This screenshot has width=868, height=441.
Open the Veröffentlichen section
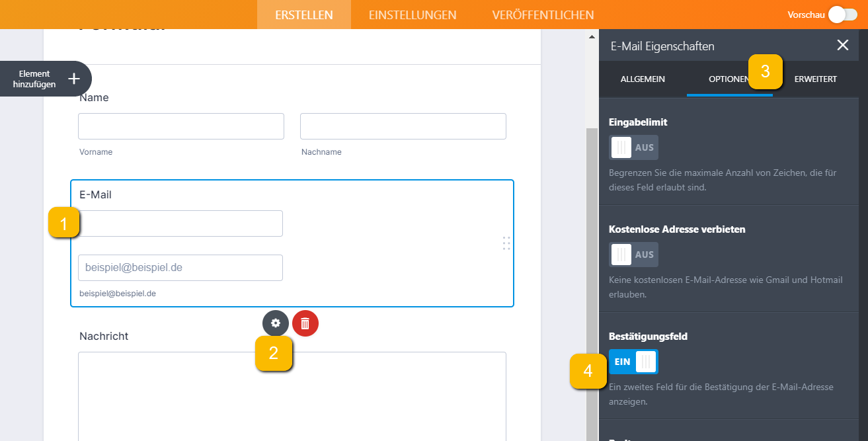543,15
